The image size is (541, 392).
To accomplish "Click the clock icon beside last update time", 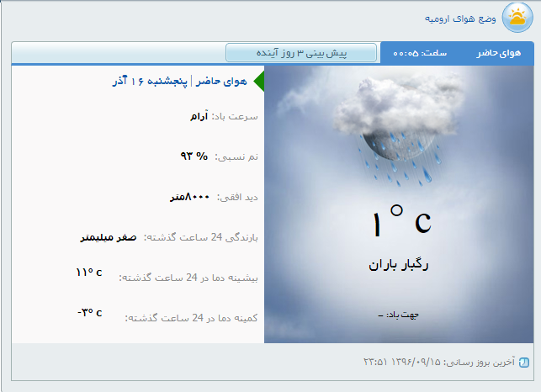I will (524, 363).
